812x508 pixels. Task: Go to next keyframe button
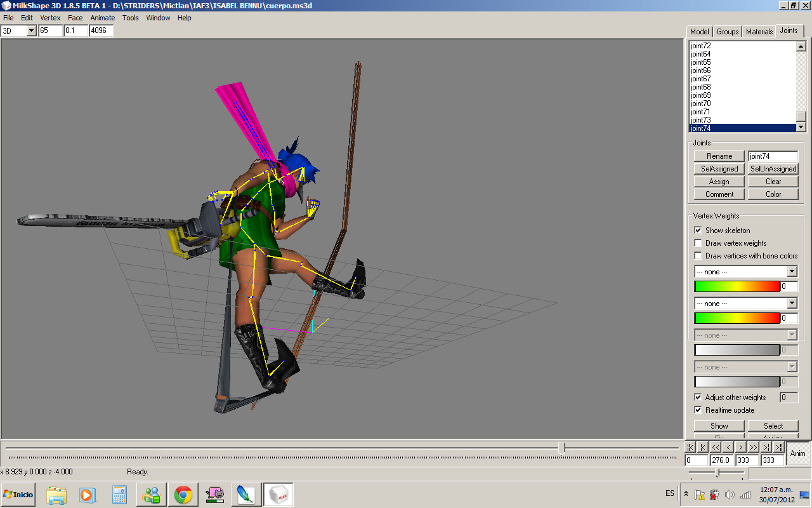(766, 447)
